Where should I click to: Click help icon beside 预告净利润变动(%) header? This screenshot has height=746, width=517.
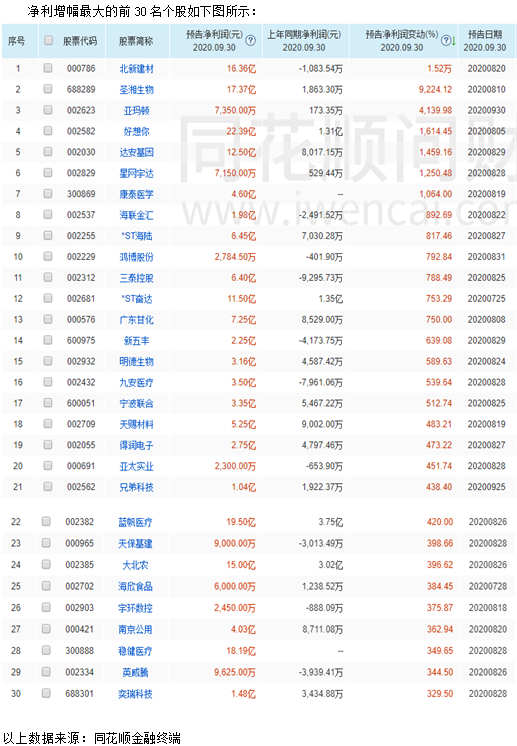point(446,40)
